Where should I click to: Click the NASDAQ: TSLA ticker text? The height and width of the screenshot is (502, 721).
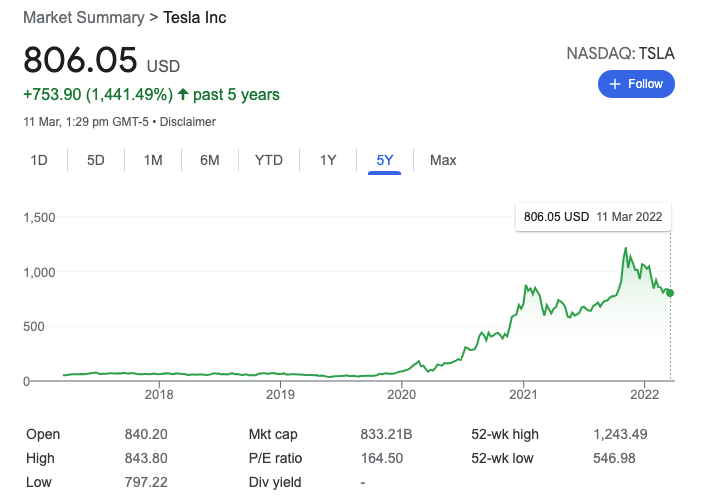click(620, 53)
